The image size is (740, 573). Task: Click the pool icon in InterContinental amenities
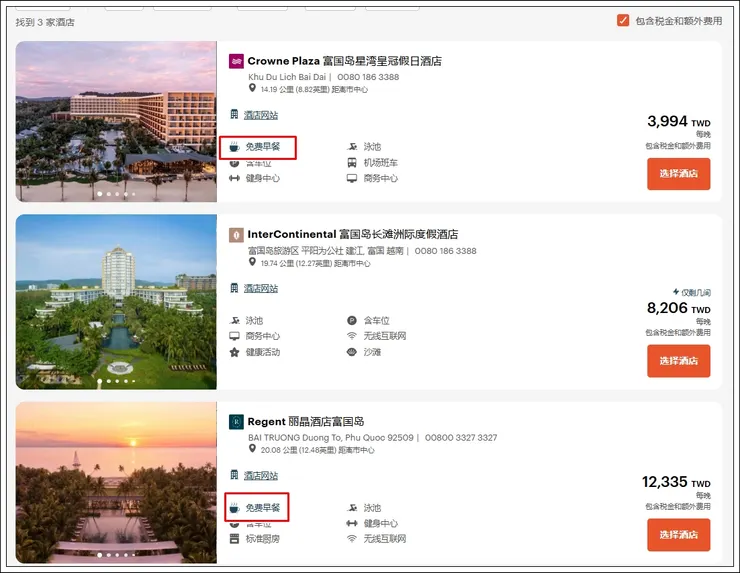(234, 320)
